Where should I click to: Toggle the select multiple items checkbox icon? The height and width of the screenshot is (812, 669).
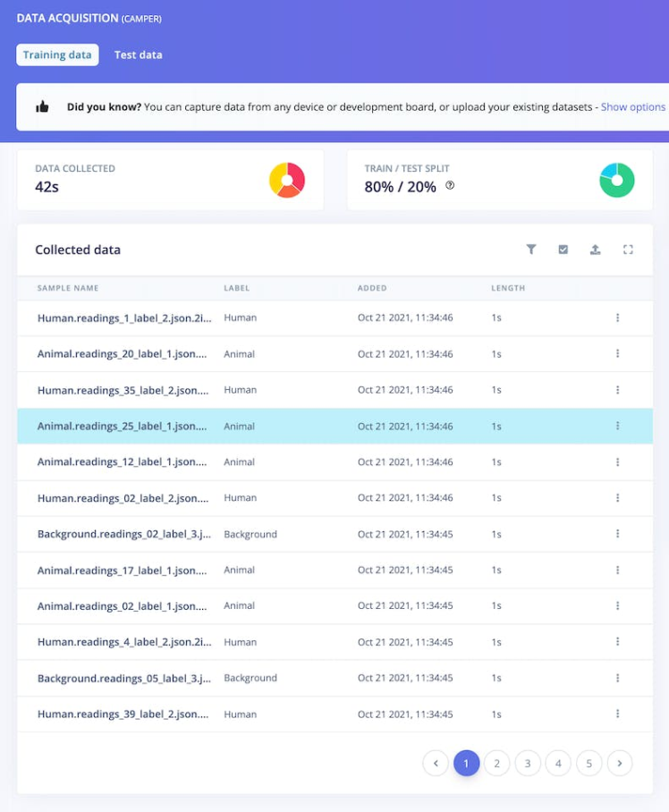[563, 250]
